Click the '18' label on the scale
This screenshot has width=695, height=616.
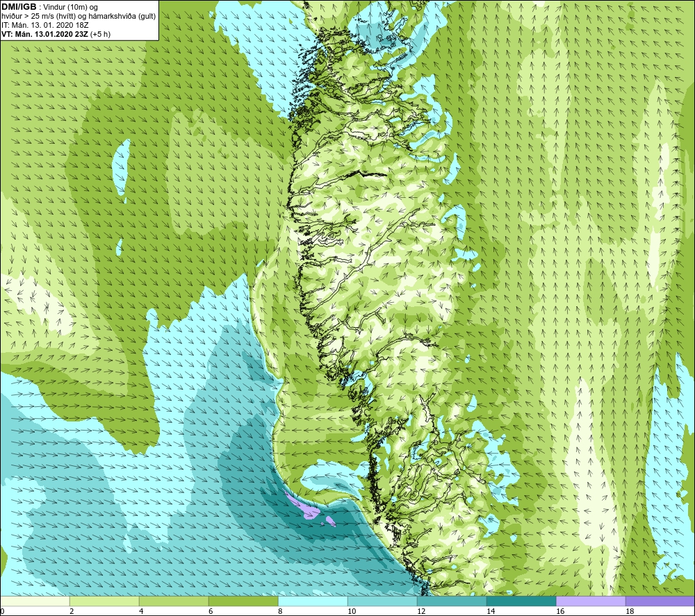click(630, 611)
